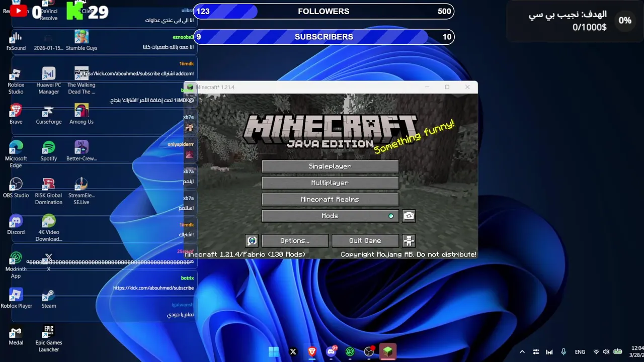Open the volume tray icon
The height and width of the screenshot is (362, 644).
(606, 352)
